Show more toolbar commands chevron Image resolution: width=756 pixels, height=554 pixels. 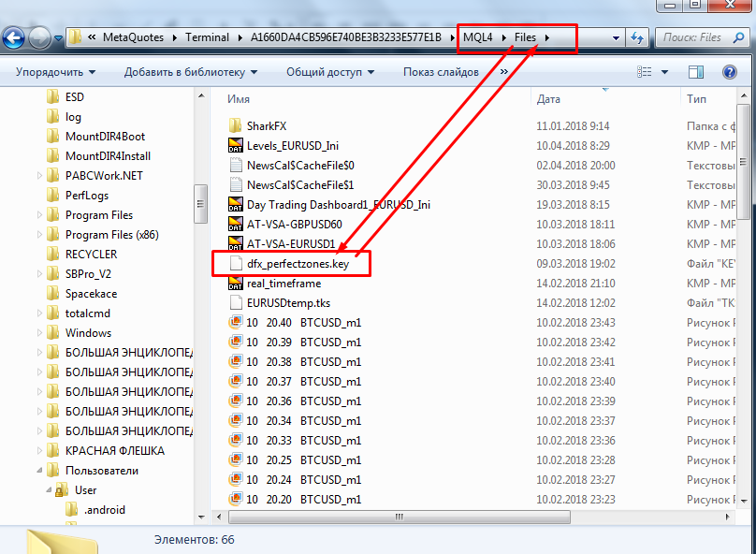(x=503, y=72)
